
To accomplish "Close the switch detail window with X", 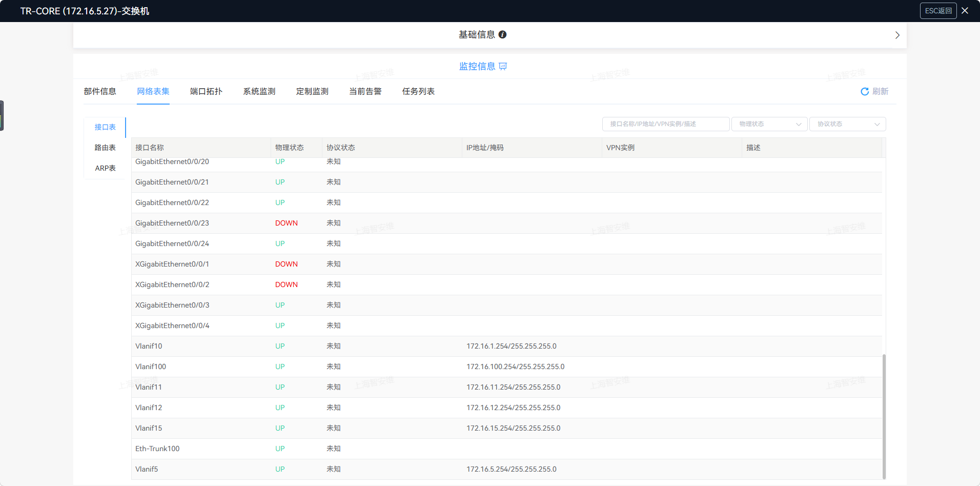I will (965, 11).
